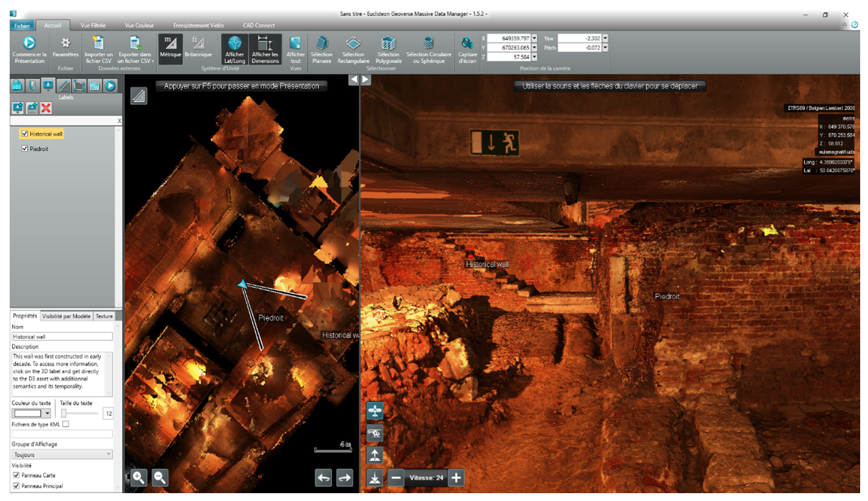Screen dimensions: 868x501
Task: Open Groupe d'Affichage dropdown
Action: pos(62,454)
